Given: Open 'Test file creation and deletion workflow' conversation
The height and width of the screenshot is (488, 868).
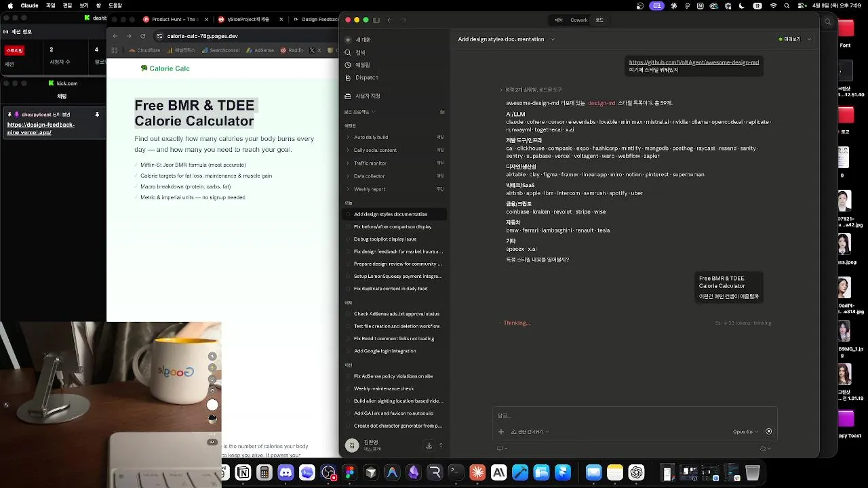Looking at the screenshot, I should tap(395, 326).
